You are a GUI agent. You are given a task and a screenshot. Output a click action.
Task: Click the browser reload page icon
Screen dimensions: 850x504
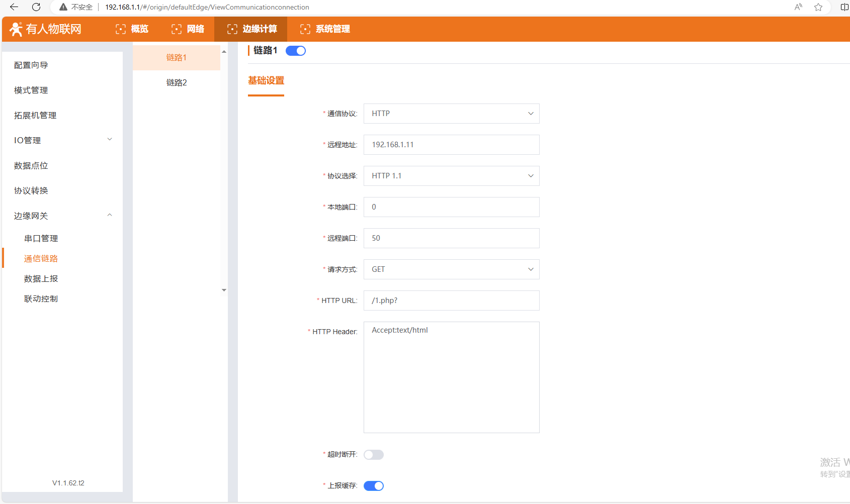pos(36,7)
